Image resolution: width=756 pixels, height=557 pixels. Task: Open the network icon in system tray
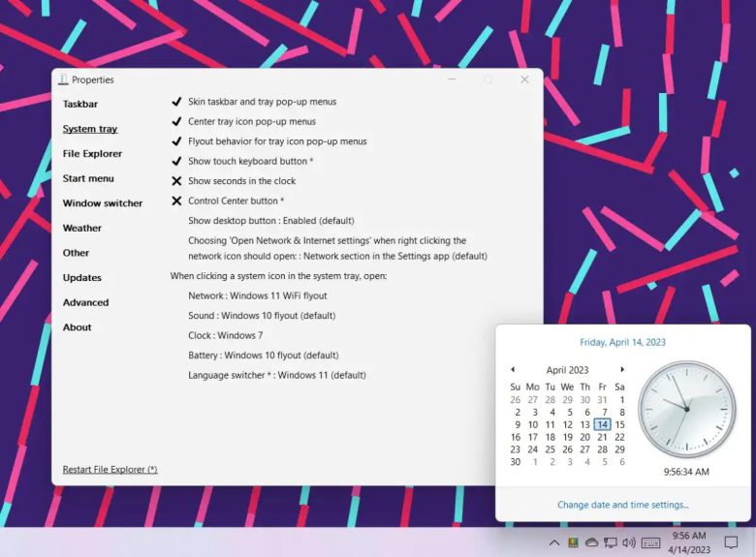tap(610, 542)
